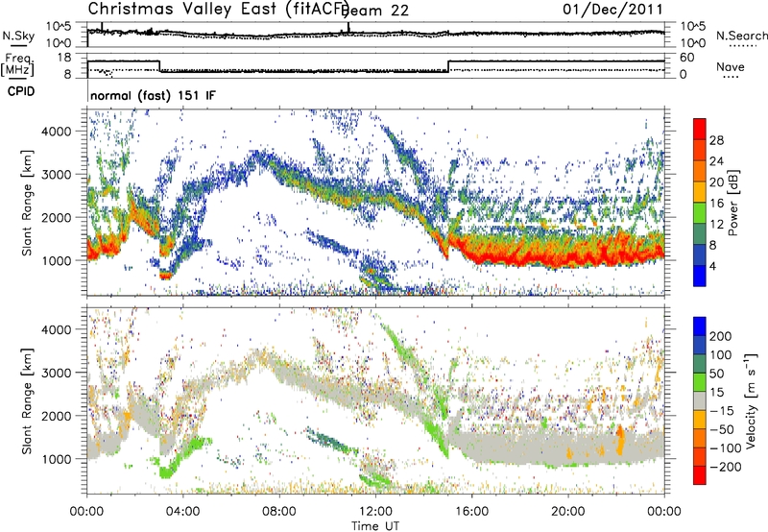Click the '20:00' time axis tick label
Viewport: 768px width, 532px height.
point(567,511)
